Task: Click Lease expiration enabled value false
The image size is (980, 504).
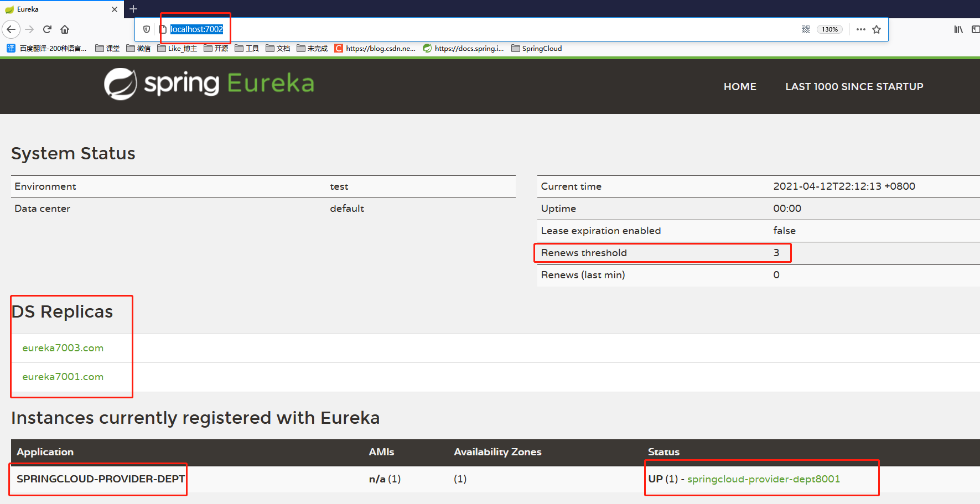Action: tap(784, 231)
